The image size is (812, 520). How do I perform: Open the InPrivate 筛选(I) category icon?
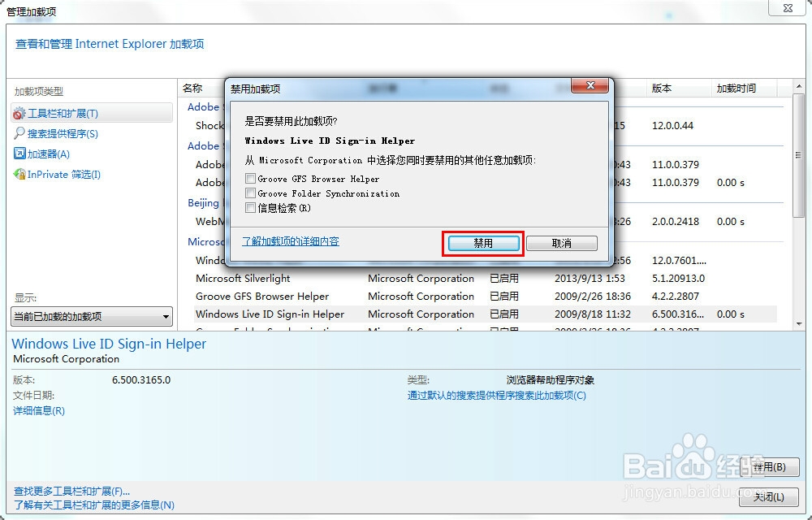[57, 174]
